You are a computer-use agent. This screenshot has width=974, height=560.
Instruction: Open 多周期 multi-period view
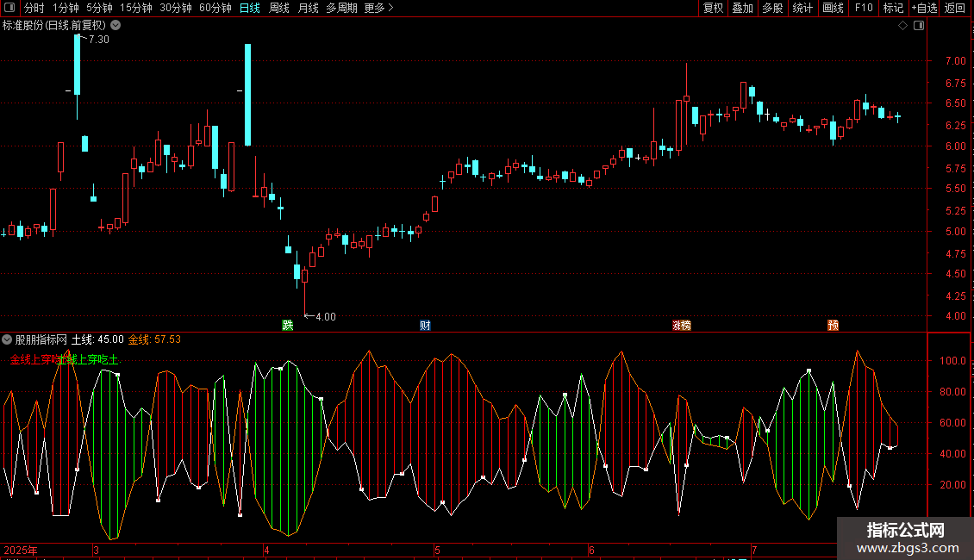pos(341,8)
